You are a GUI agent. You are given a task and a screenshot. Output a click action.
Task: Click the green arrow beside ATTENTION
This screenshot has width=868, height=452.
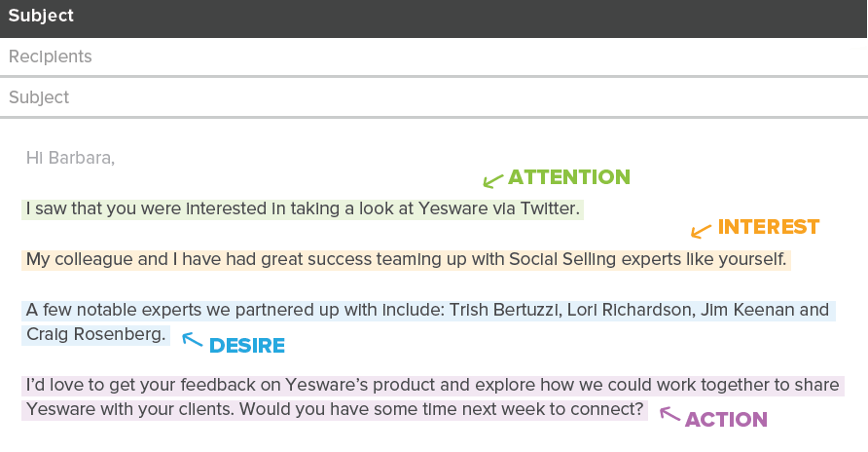tap(492, 180)
